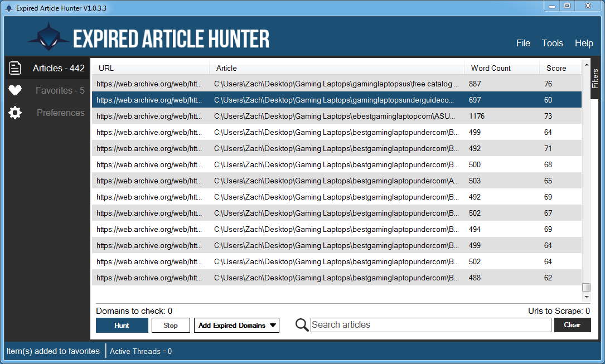Click the Search articles input field

pos(429,325)
